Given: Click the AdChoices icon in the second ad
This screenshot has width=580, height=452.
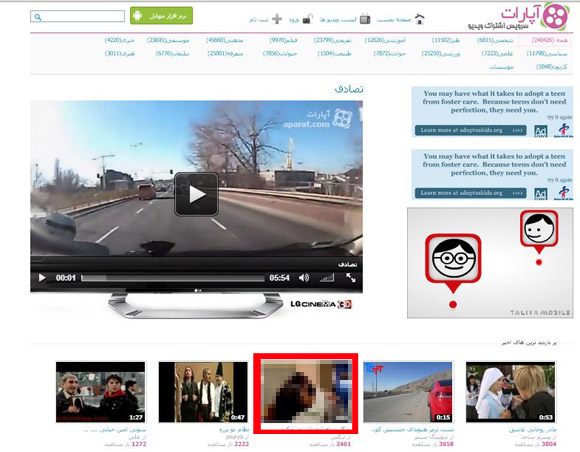Looking at the screenshot, I should click(x=540, y=193).
